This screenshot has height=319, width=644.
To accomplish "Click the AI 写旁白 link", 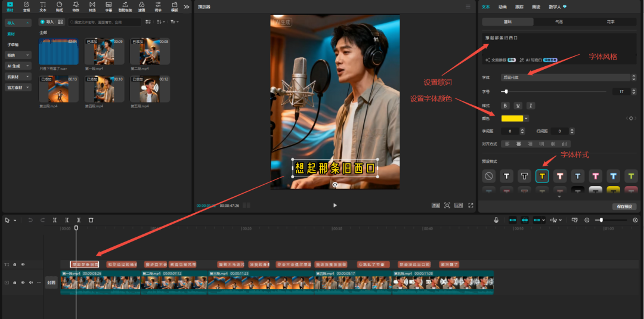I will pos(538,60).
